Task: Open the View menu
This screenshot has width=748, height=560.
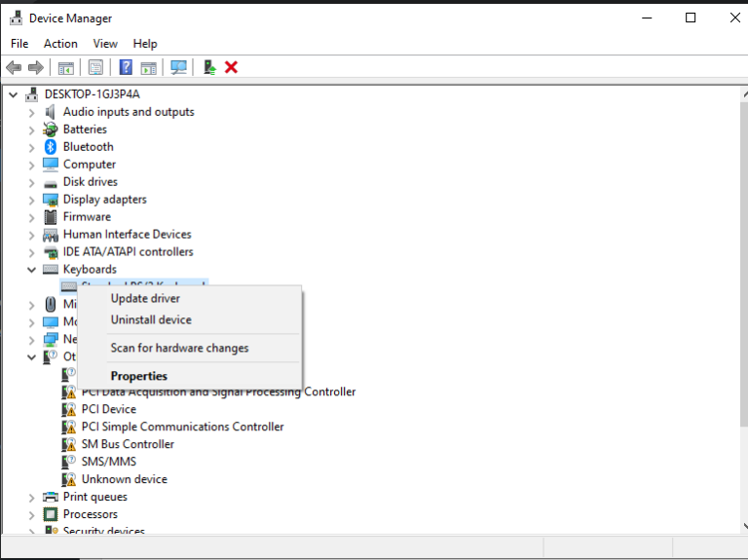Action: (x=105, y=44)
